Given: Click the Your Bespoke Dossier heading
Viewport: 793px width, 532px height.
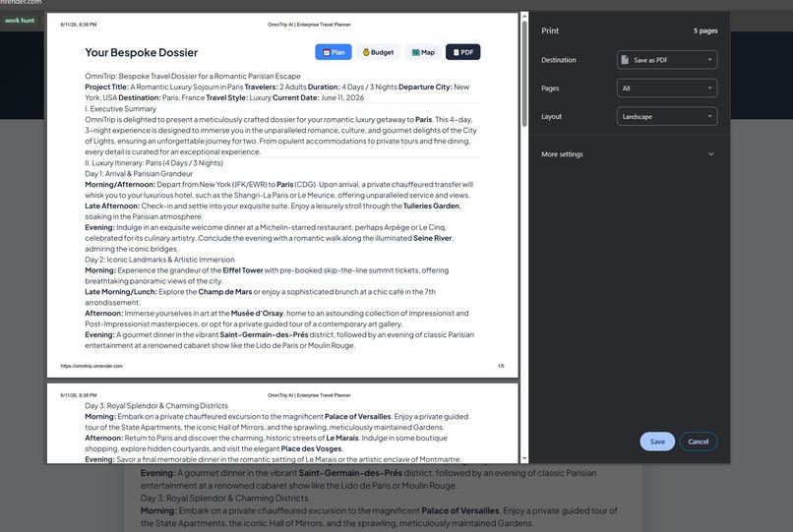Looking at the screenshot, I should [141, 52].
